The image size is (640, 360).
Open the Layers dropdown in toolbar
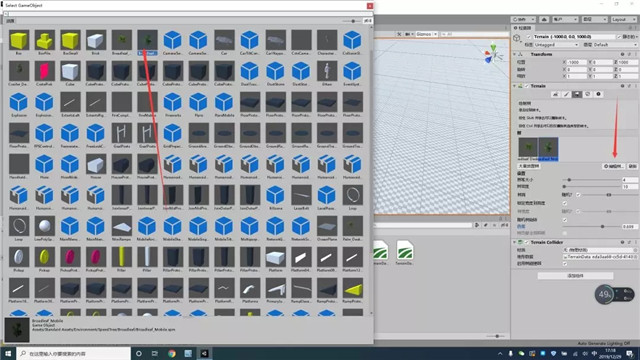pyautogui.click(x=594, y=20)
